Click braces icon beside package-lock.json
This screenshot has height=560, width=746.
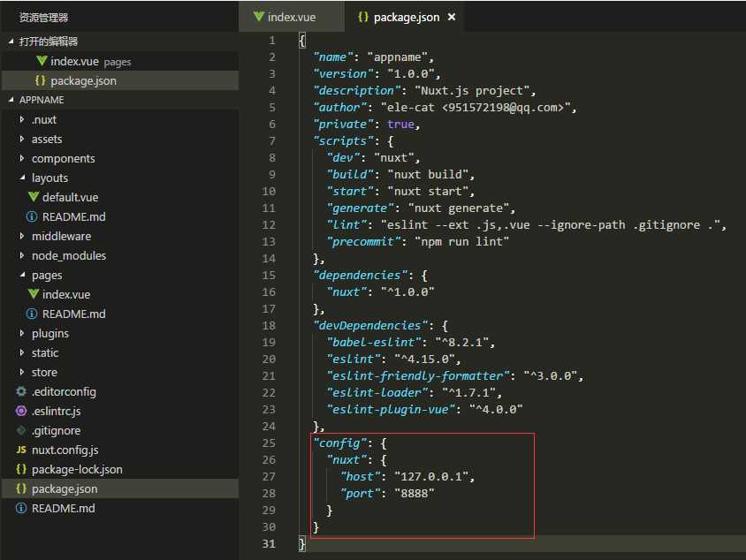[21, 469]
